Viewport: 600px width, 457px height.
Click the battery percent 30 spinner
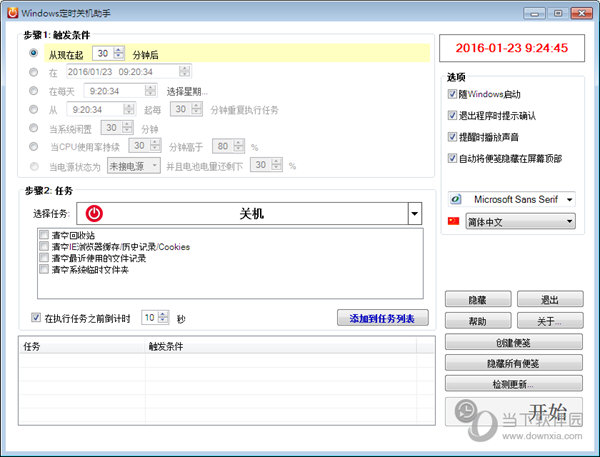click(277, 165)
